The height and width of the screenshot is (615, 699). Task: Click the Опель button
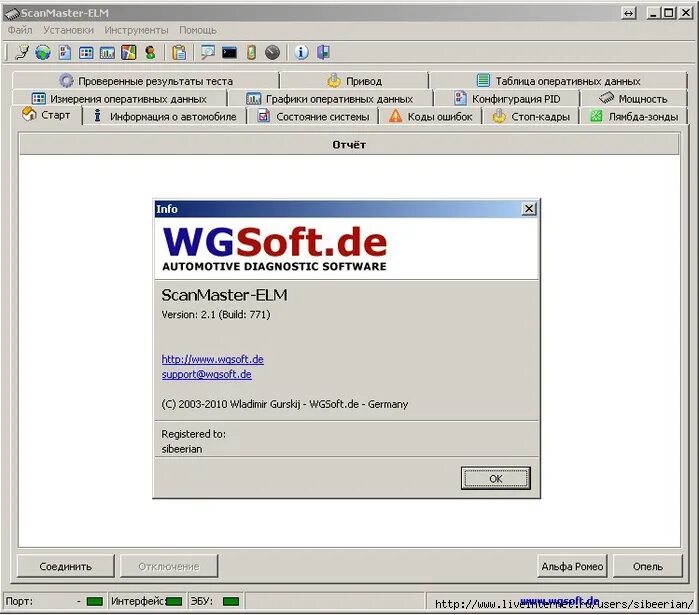click(x=648, y=566)
